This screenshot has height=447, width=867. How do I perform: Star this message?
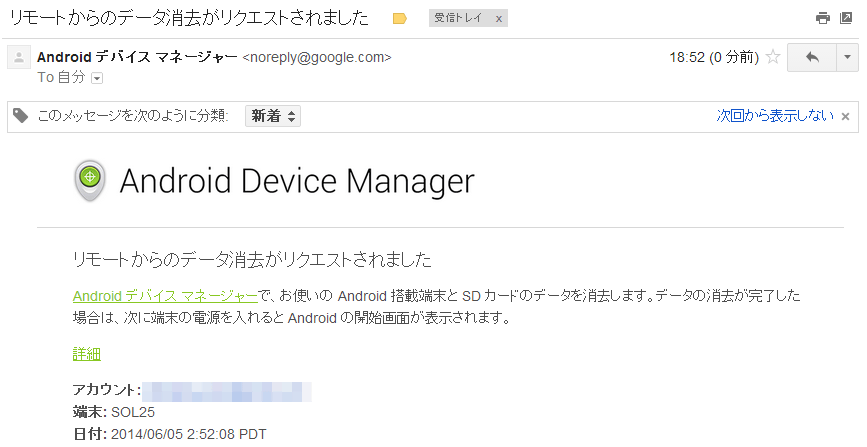pyautogui.click(x=773, y=57)
